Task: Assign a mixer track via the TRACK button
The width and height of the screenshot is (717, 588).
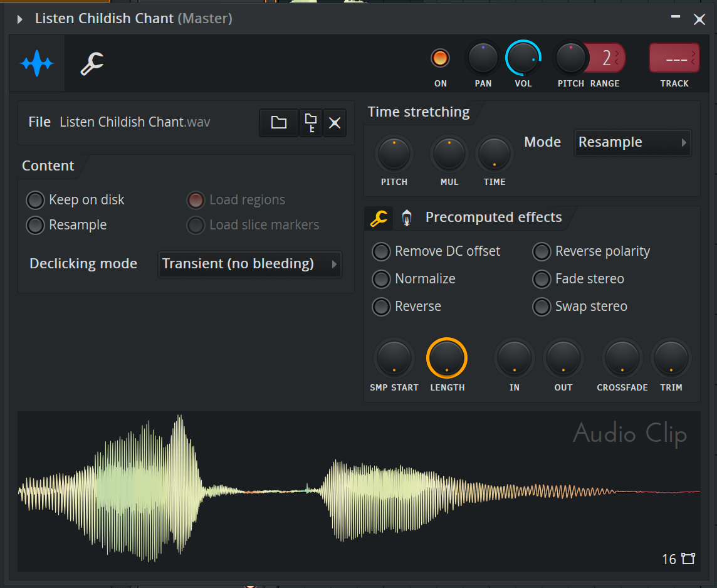Action: coord(674,58)
